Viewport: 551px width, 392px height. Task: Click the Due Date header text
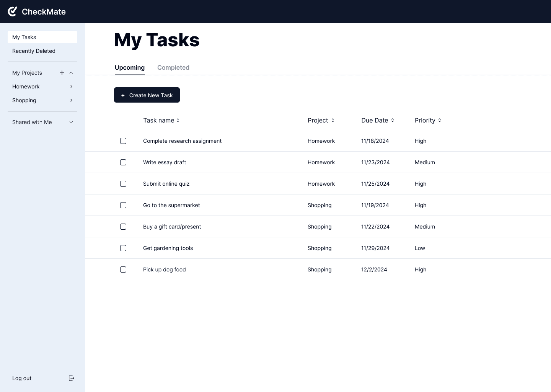point(375,120)
